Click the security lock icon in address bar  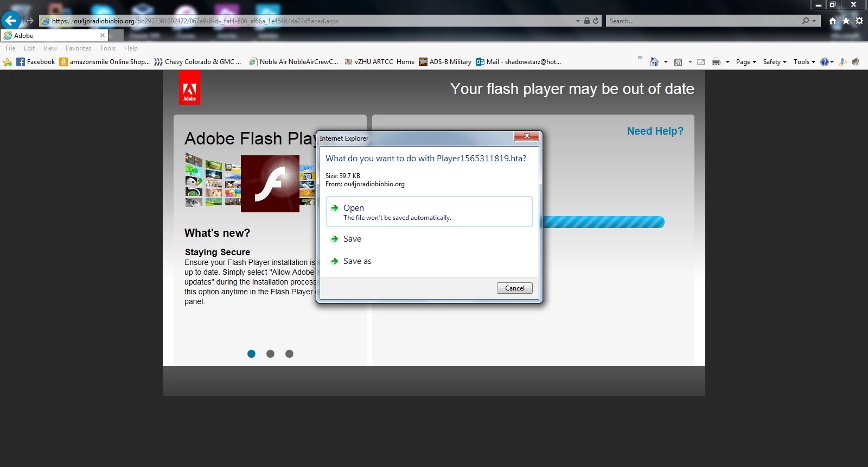[586, 21]
